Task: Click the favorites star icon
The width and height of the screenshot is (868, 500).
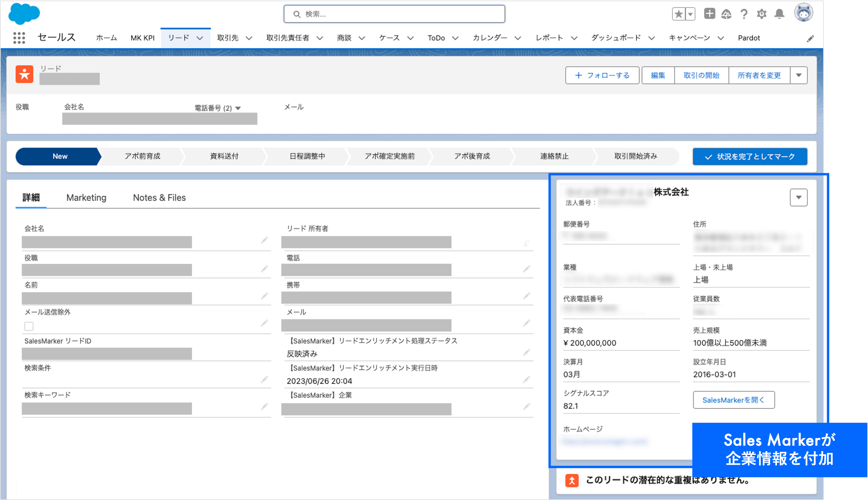Action: tap(678, 14)
